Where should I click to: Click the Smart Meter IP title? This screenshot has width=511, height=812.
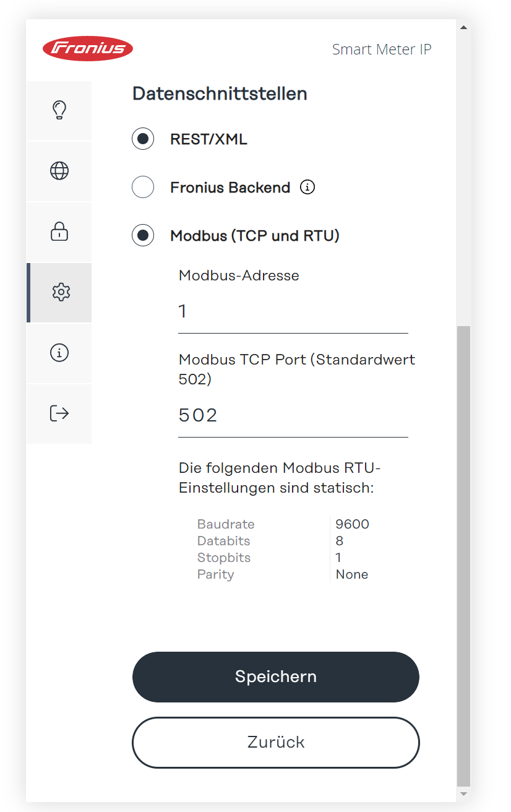click(x=382, y=50)
